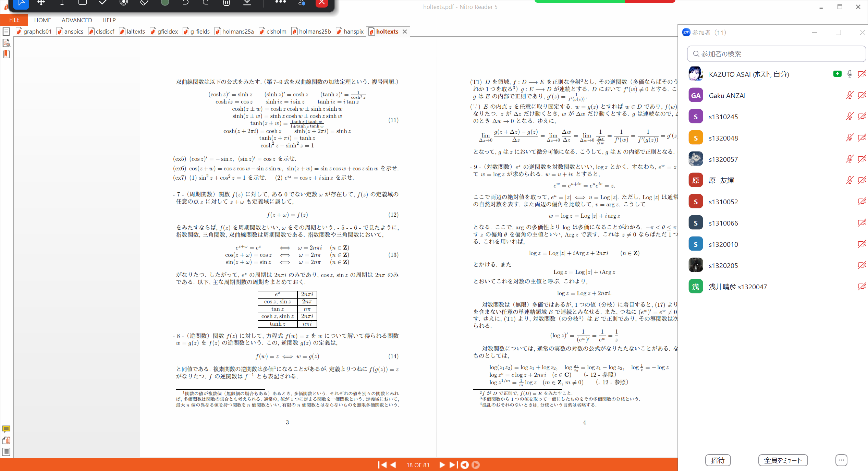Unmute Gaku ANZAI's microphone
The width and height of the screenshot is (868, 471).
pyautogui.click(x=849, y=95)
